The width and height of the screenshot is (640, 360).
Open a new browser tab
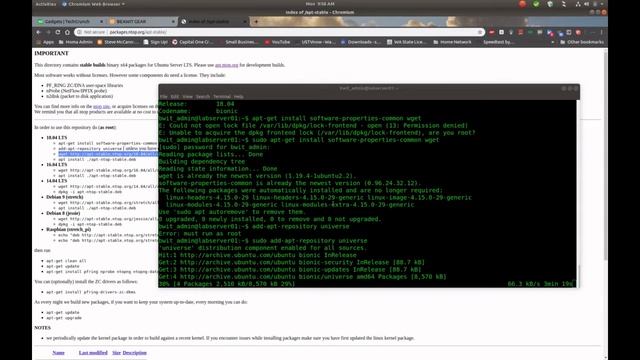coord(256,22)
